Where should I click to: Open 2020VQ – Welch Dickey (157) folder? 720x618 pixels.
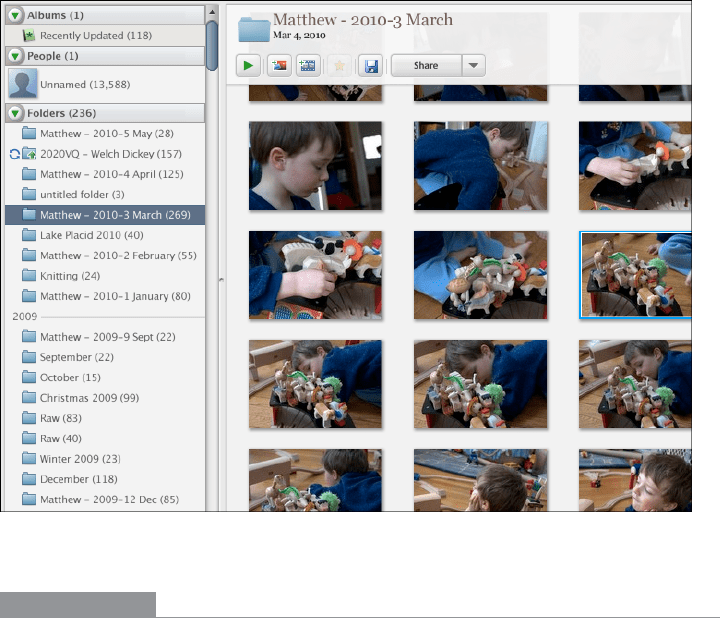pyautogui.click(x=105, y=154)
